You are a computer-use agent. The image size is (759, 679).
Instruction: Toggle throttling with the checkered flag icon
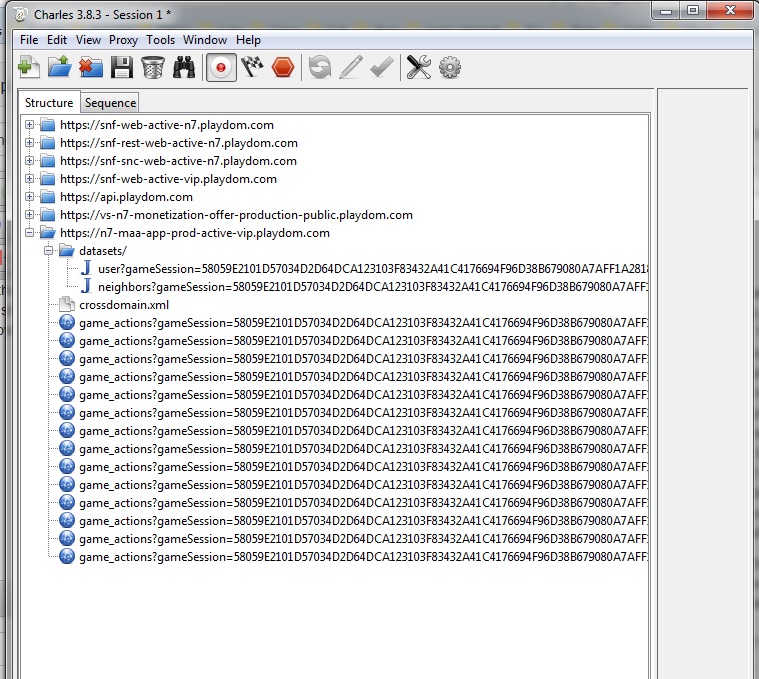click(x=252, y=67)
